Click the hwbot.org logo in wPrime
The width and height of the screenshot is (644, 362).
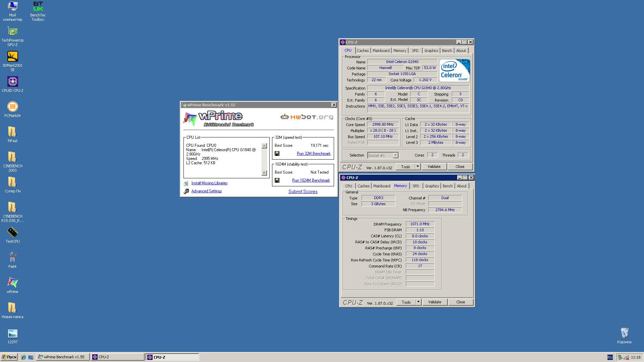pos(307,117)
